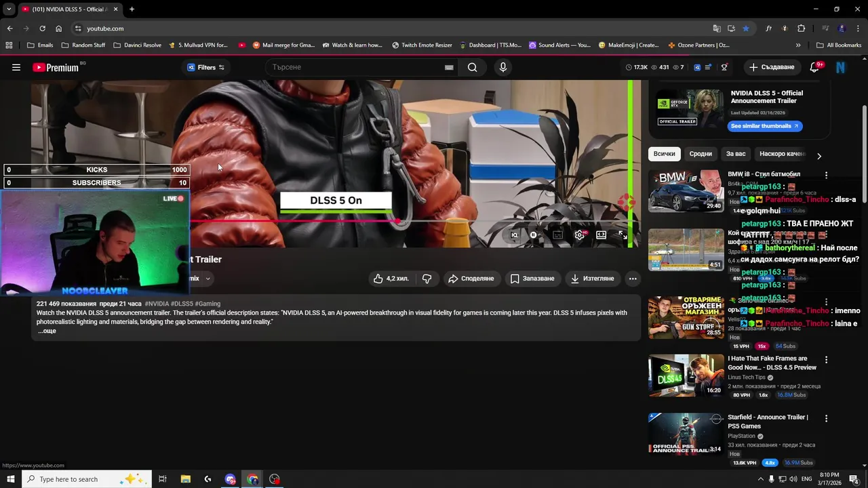Dislike the video with thumbs down
The image size is (868, 488).
click(427, 279)
